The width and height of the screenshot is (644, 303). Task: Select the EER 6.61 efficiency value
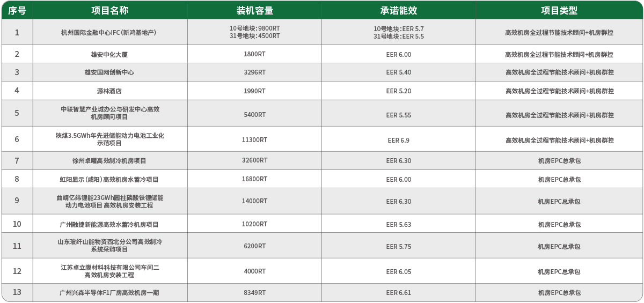click(x=398, y=293)
